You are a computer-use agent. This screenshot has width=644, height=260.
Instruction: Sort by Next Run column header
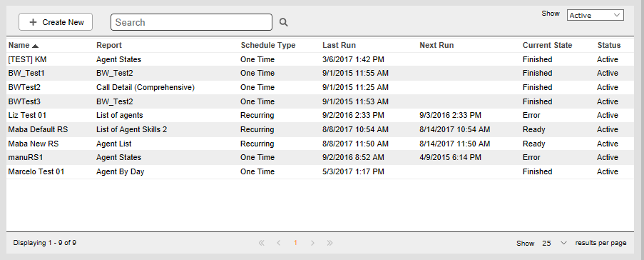pos(436,45)
